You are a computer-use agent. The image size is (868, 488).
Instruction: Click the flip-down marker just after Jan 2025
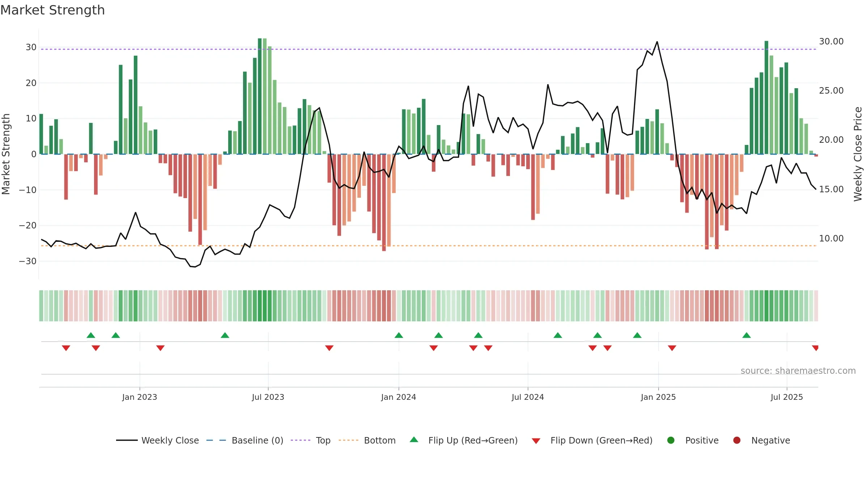pyautogui.click(x=672, y=348)
